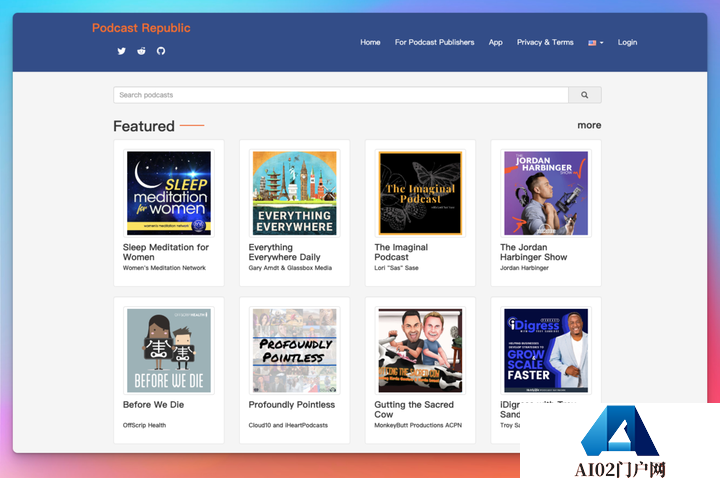Open the Reddit icon link
The image size is (720, 478).
(x=141, y=51)
